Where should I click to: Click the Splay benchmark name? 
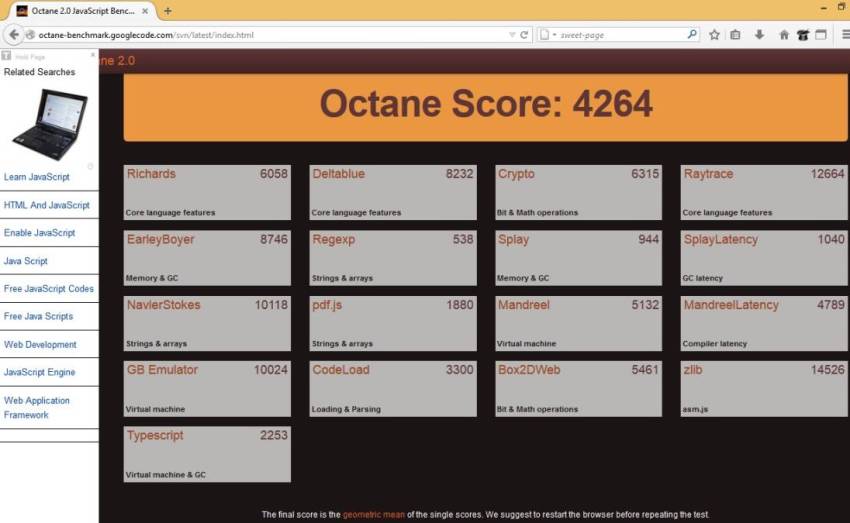[513, 240]
